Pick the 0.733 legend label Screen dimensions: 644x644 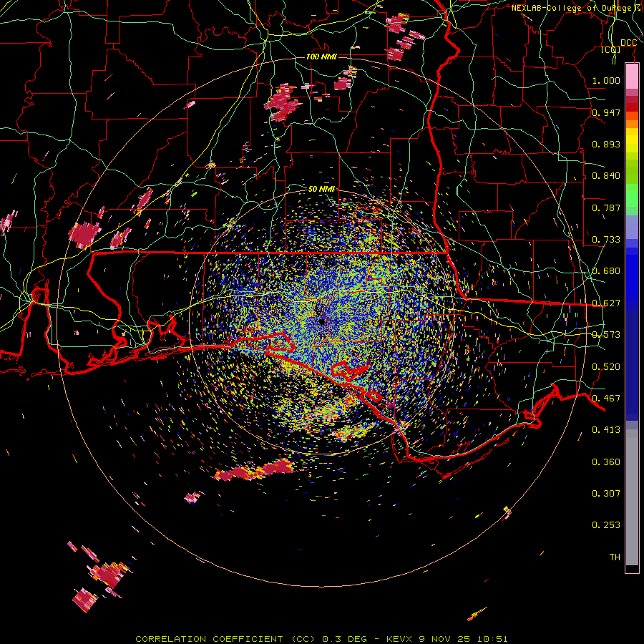(x=606, y=240)
